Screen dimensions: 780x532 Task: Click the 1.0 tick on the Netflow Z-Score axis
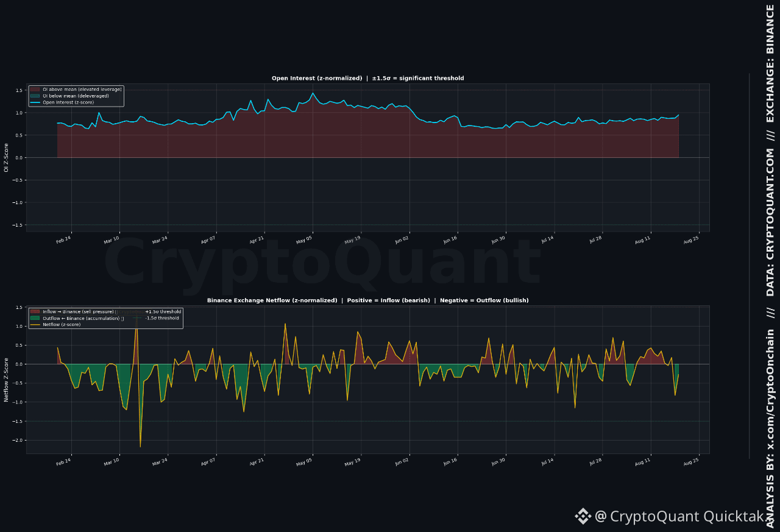pyautogui.click(x=19, y=326)
